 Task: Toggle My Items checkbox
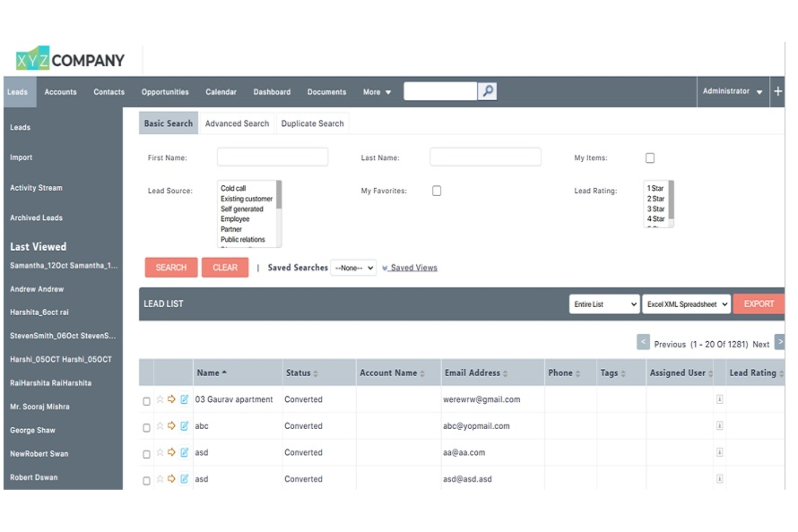coord(650,158)
